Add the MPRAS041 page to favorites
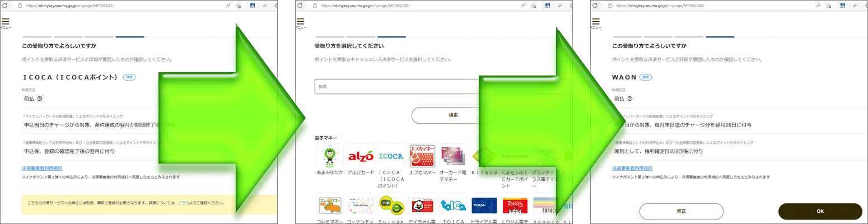 (239, 5)
